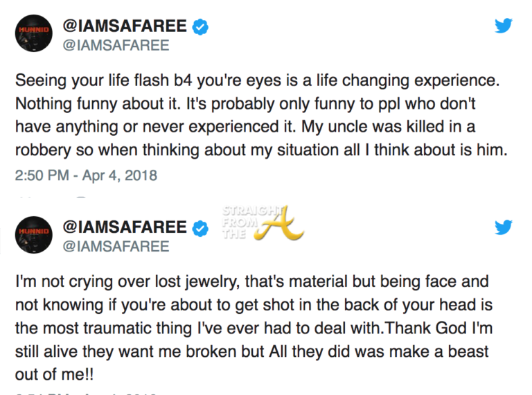
Task: Click the first tweet's 'Seeing your life flash' line
Action: [x=256, y=80]
